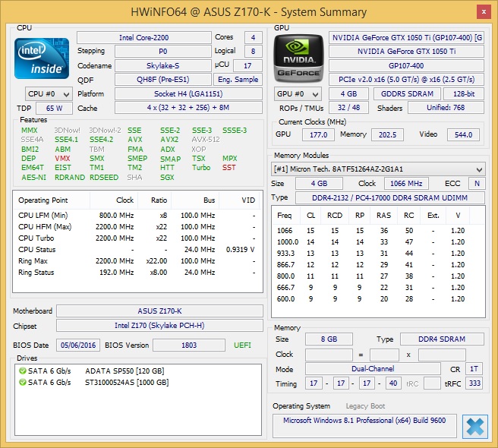The width and height of the screenshot is (498, 448).
Task: Click the 65 W TDP value
Action: click(55, 109)
